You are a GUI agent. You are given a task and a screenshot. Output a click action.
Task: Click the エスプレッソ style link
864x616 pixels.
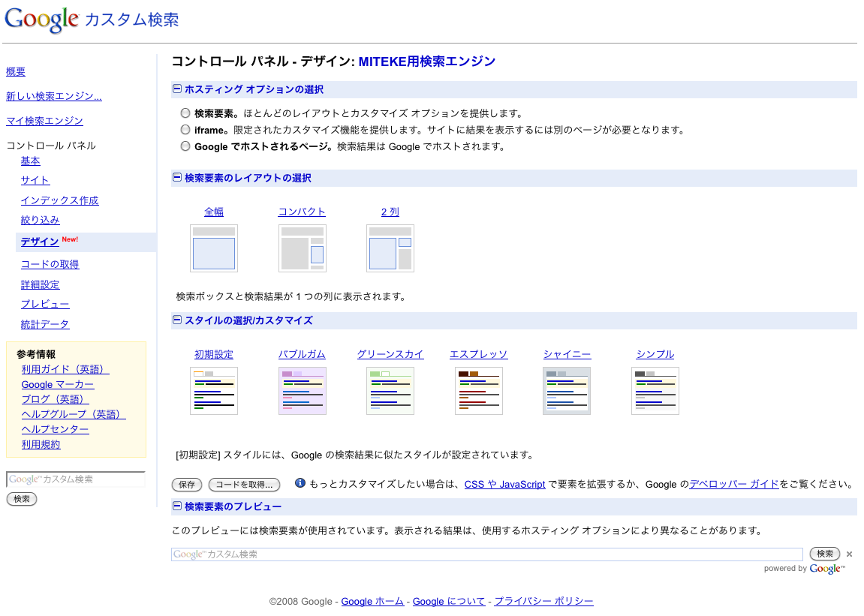(x=479, y=354)
